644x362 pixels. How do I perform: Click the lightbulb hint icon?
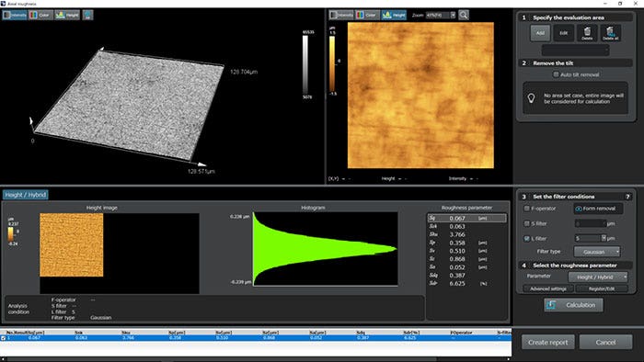pyautogui.click(x=531, y=98)
